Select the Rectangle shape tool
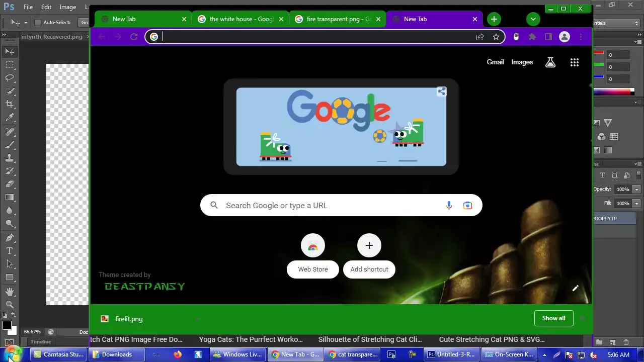644x362 pixels. 10,278
